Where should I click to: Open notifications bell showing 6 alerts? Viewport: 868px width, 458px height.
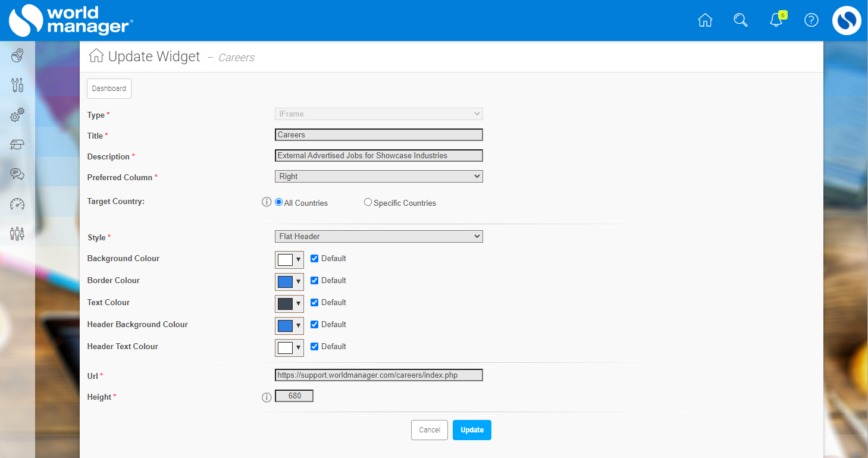pos(776,20)
